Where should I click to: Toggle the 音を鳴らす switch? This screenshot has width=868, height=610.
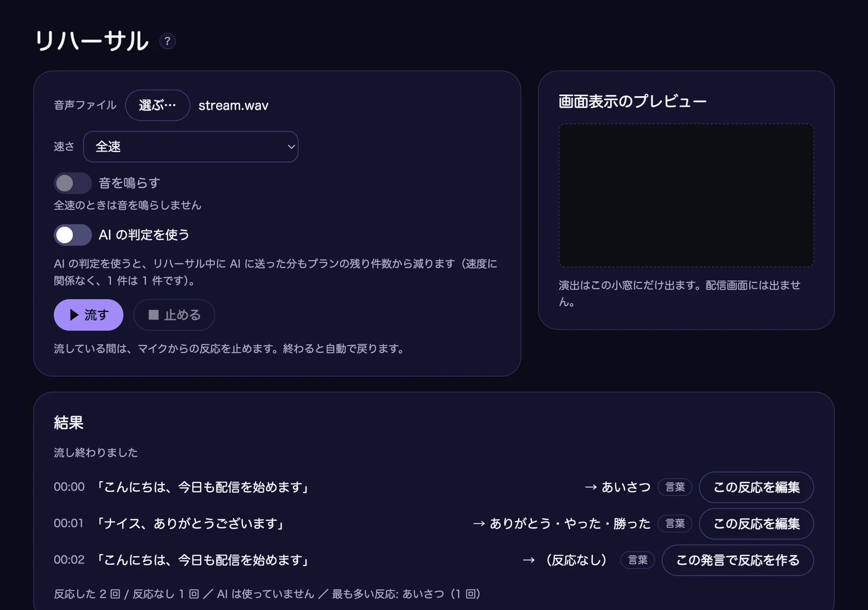click(x=73, y=183)
